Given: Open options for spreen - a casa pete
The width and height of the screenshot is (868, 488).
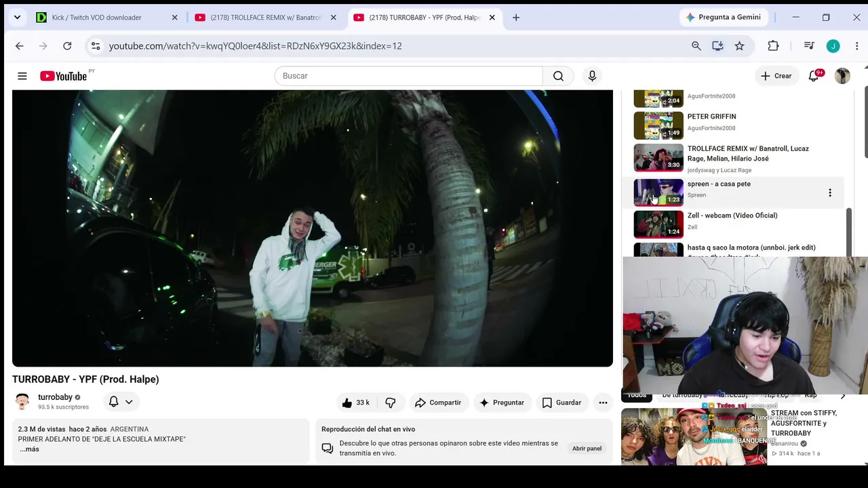Looking at the screenshot, I should [829, 192].
